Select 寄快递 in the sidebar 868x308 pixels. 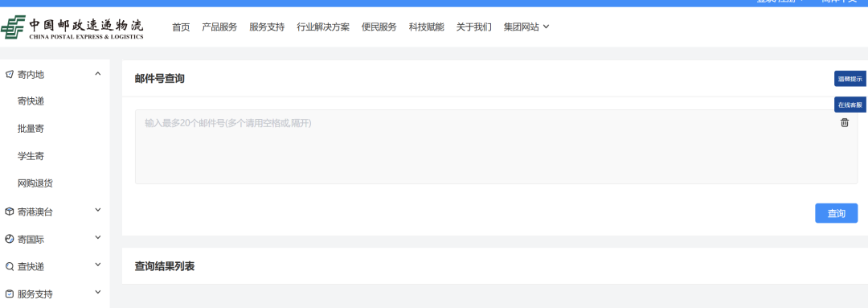pyautogui.click(x=31, y=101)
